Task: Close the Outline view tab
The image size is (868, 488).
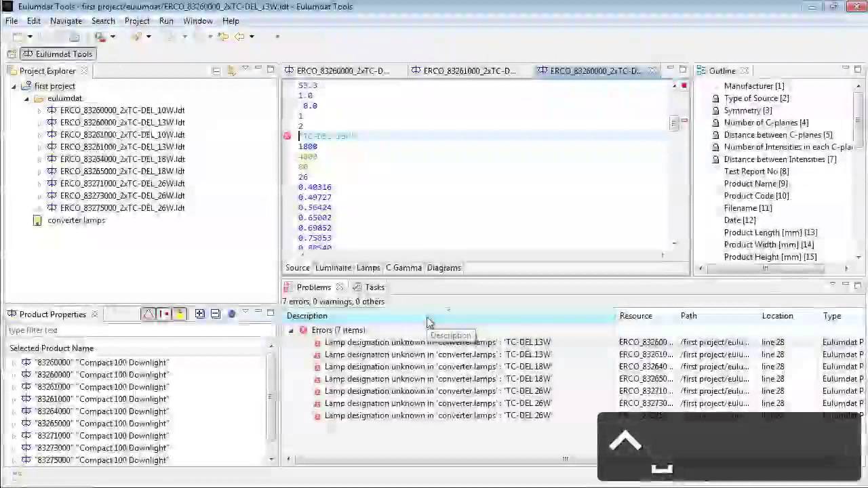Action: point(744,70)
